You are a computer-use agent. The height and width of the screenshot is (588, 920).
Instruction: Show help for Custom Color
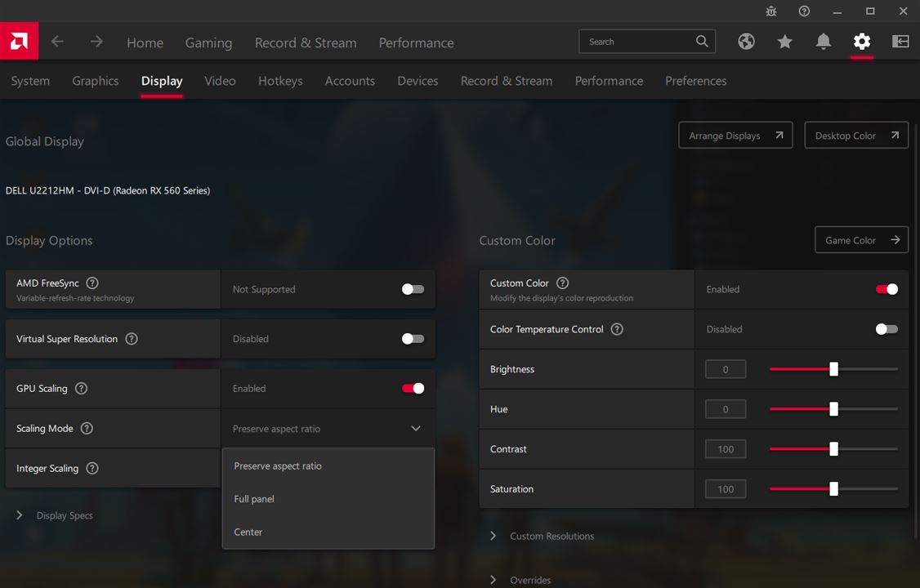point(563,283)
